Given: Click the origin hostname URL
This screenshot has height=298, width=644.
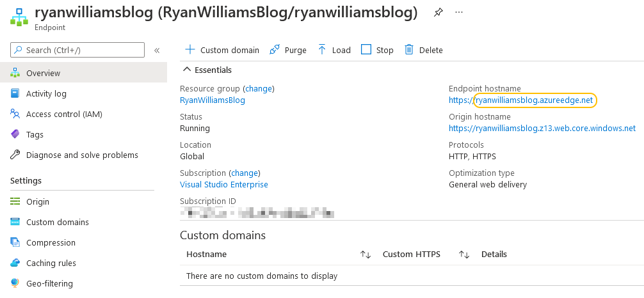Looking at the screenshot, I should tap(542, 129).
